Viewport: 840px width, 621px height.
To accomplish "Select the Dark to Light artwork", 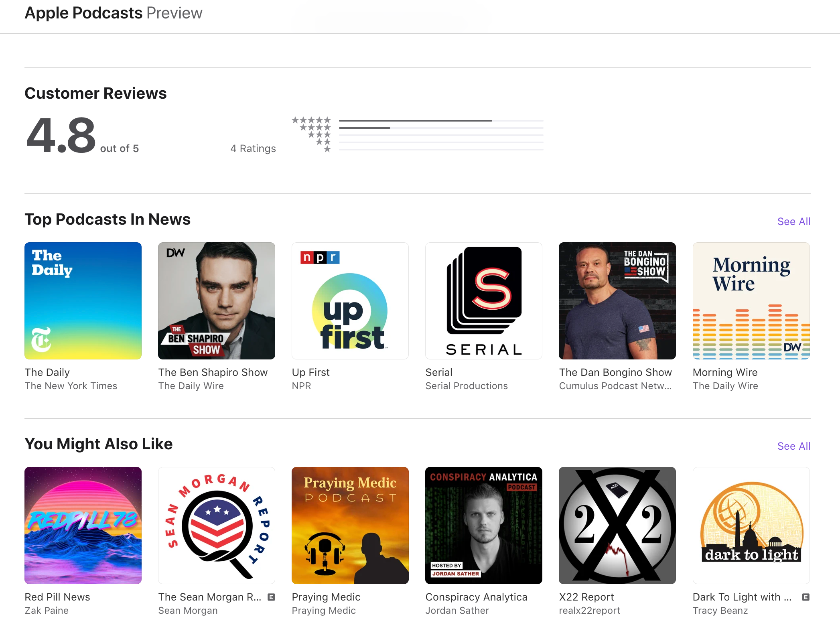I will (x=751, y=526).
